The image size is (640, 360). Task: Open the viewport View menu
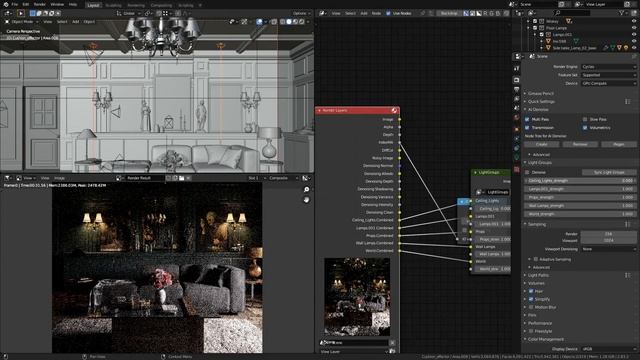[48, 22]
